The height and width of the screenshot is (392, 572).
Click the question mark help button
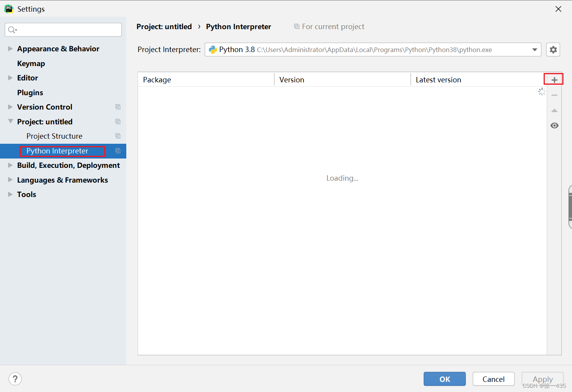15,379
